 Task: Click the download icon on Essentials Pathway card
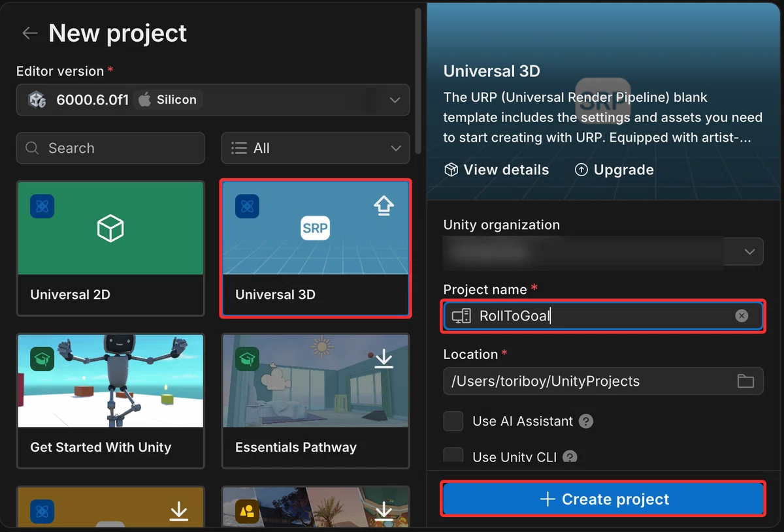[384, 358]
